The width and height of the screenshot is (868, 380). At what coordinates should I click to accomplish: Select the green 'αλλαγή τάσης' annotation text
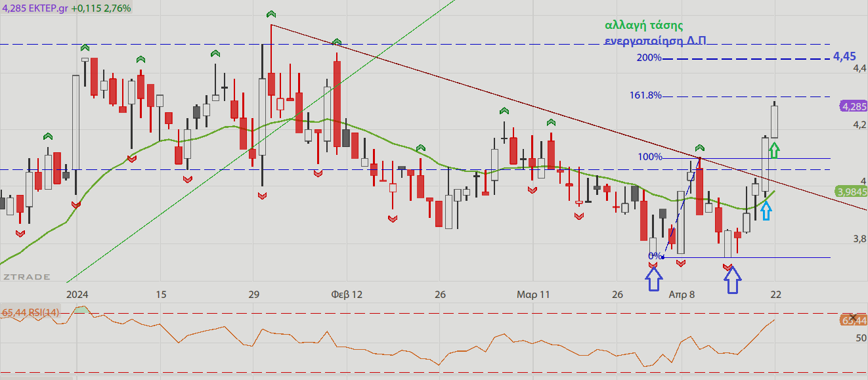pyautogui.click(x=643, y=26)
